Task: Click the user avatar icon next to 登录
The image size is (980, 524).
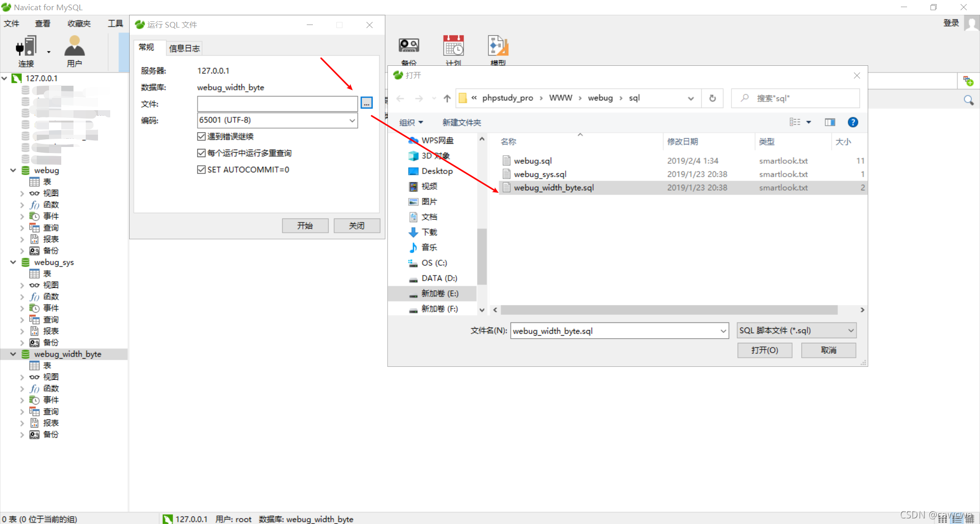Action: [971, 23]
